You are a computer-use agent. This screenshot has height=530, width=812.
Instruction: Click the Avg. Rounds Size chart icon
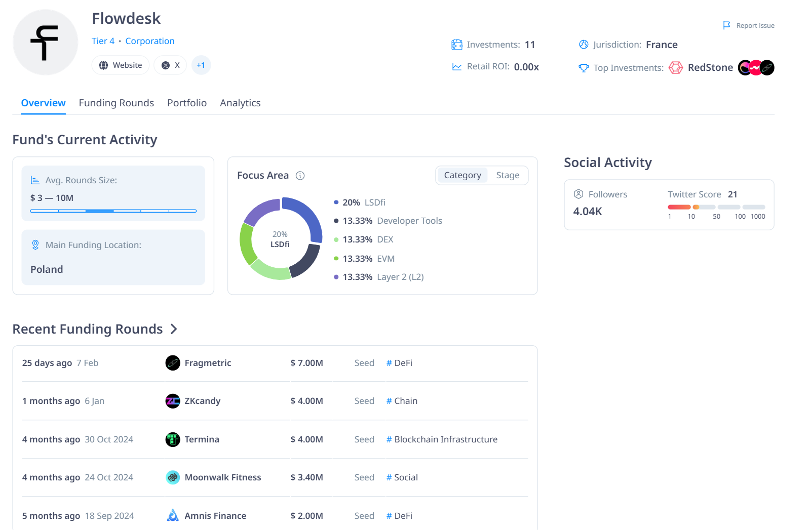(x=35, y=180)
